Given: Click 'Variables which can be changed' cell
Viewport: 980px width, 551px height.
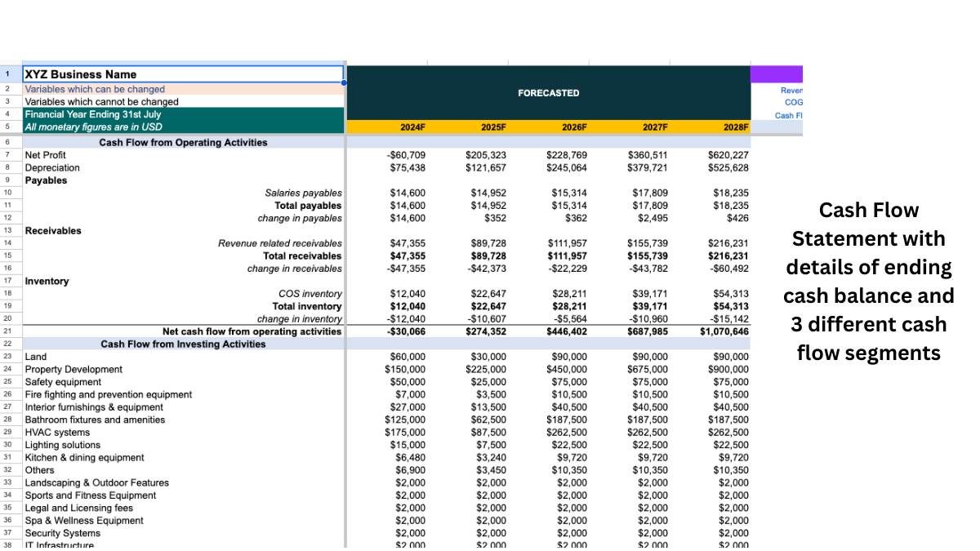Looking at the screenshot, I should point(184,89).
